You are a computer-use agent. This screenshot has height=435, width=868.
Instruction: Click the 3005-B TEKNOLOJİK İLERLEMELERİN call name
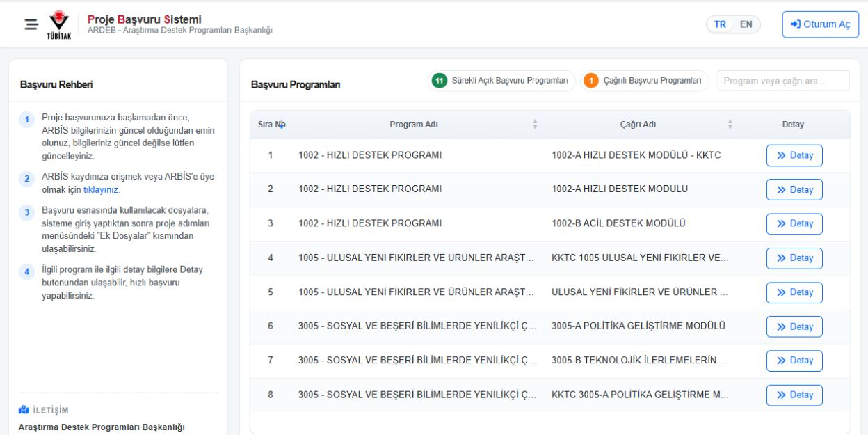(x=640, y=361)
